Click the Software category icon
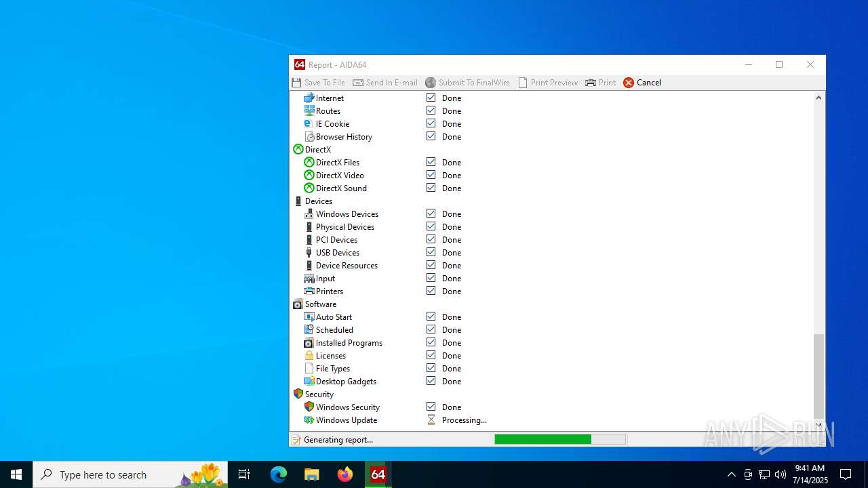 (298, 304)
